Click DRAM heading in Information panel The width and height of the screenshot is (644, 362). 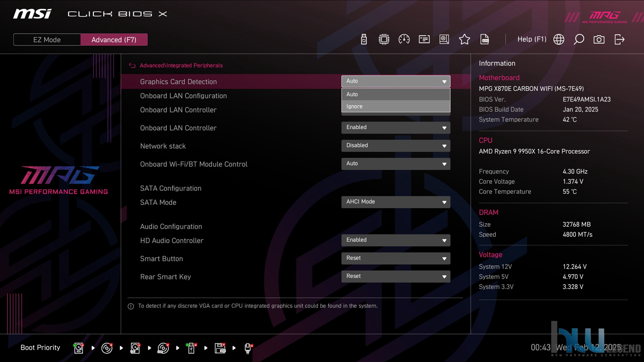click(x=489, y=213)
